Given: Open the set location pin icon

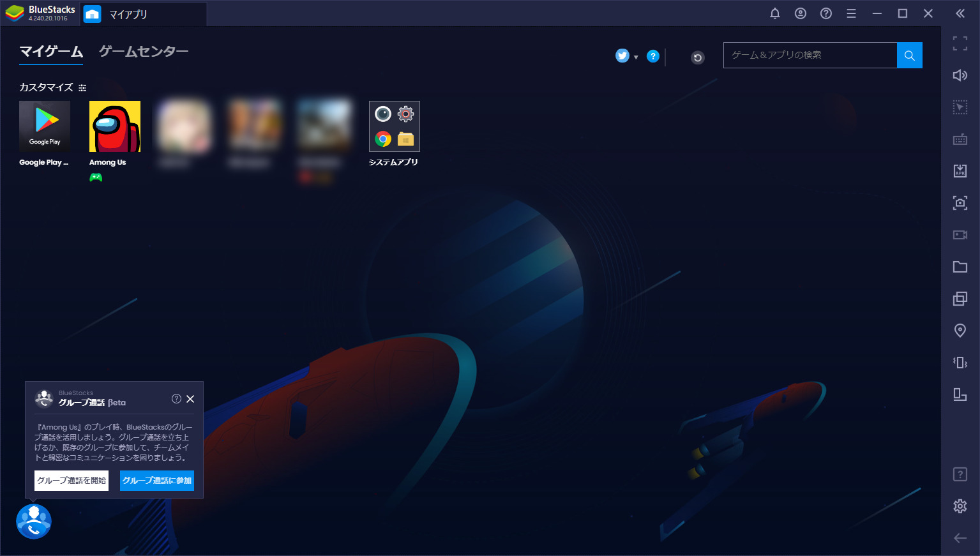Looking at the screenshot, I should [x=960, y=331].
